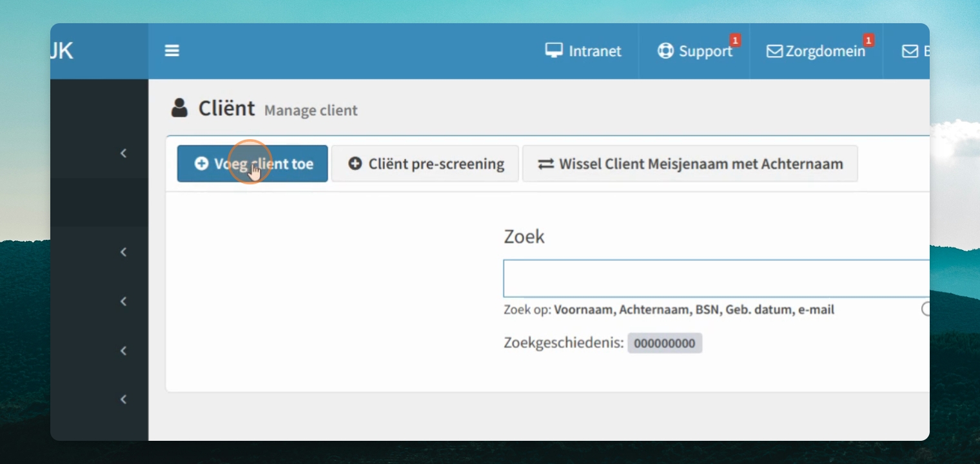Select the highlighted dark sidebar menu row
This screenshot has width=980, height=464.
pyautogui.click(x=99, y=202)
